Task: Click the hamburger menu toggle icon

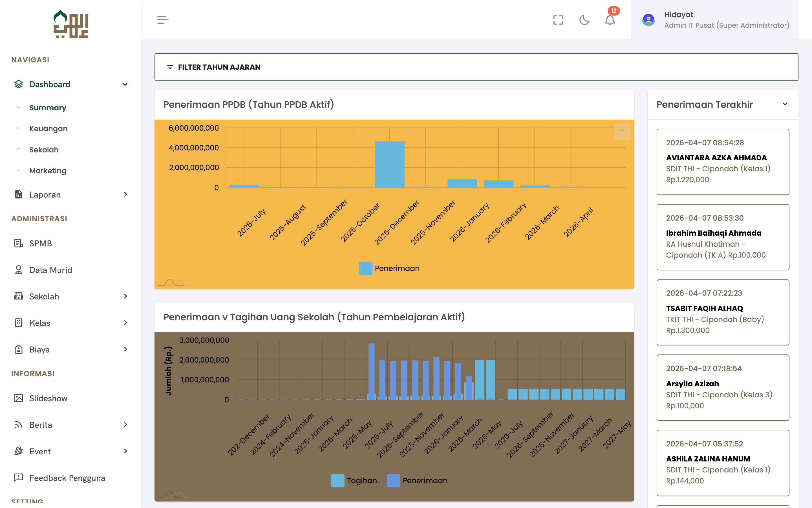Action: 163,20
